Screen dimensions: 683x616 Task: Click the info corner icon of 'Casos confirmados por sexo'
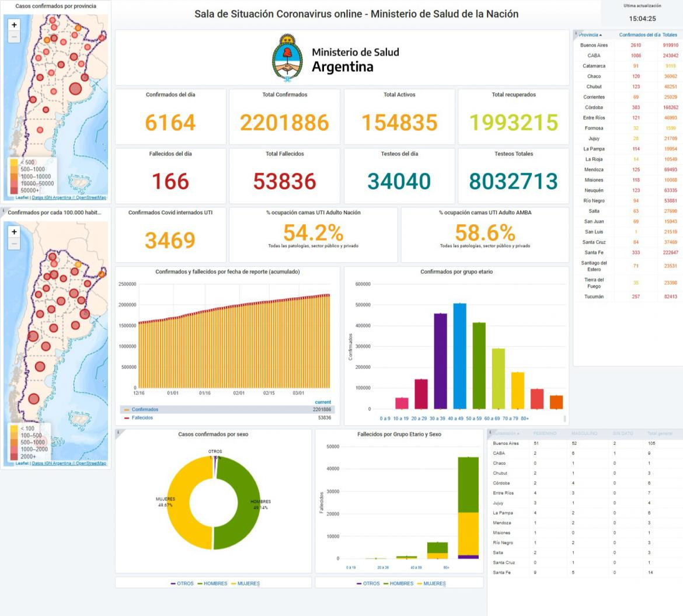117,431
